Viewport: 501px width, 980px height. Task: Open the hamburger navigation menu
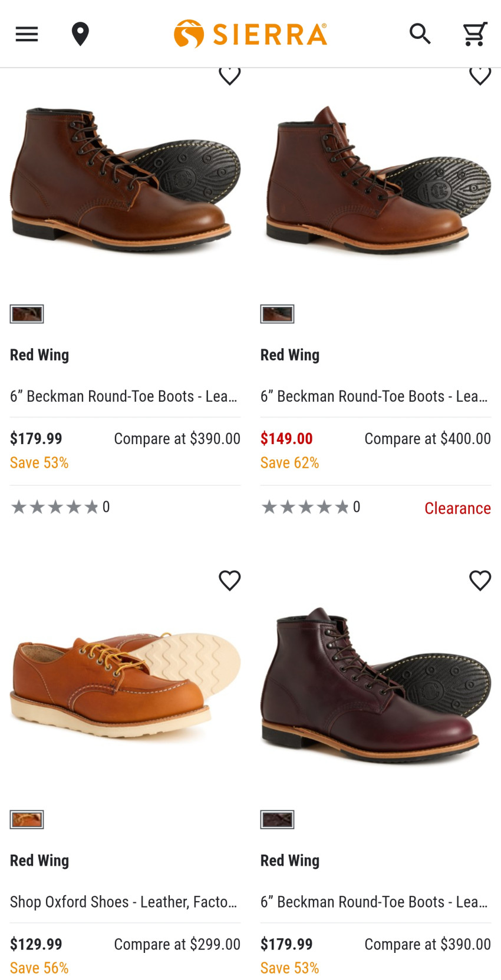(27, 34)
